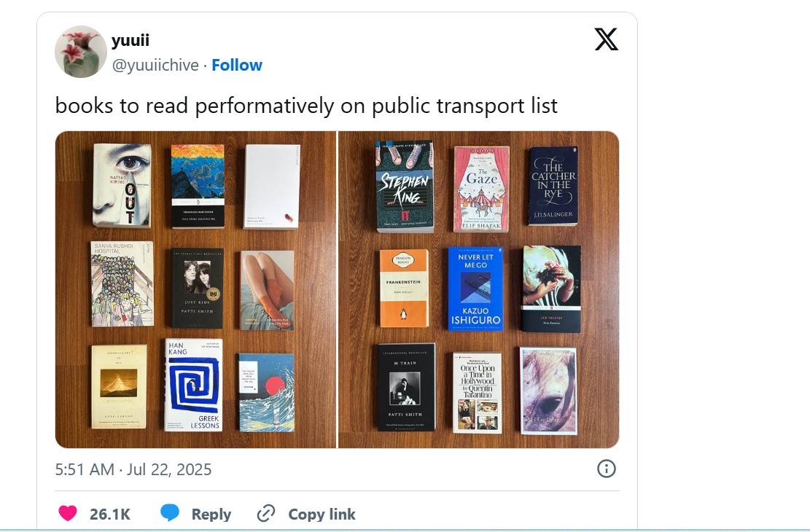The width and height of the screenshot is (810, 532).
Task: Click the copy link chain icon
Action: 266,514
